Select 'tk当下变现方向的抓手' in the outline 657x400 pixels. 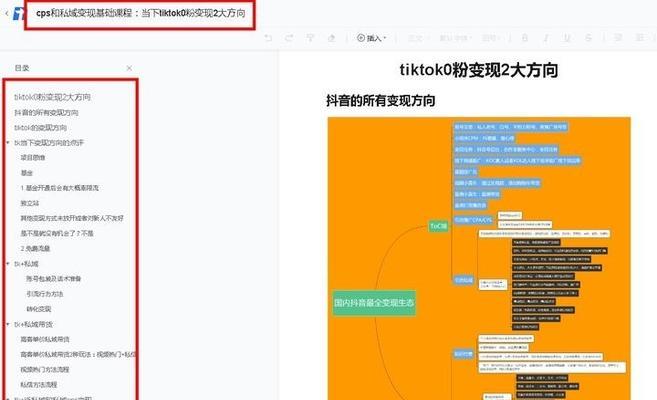[x=49, y=143]
